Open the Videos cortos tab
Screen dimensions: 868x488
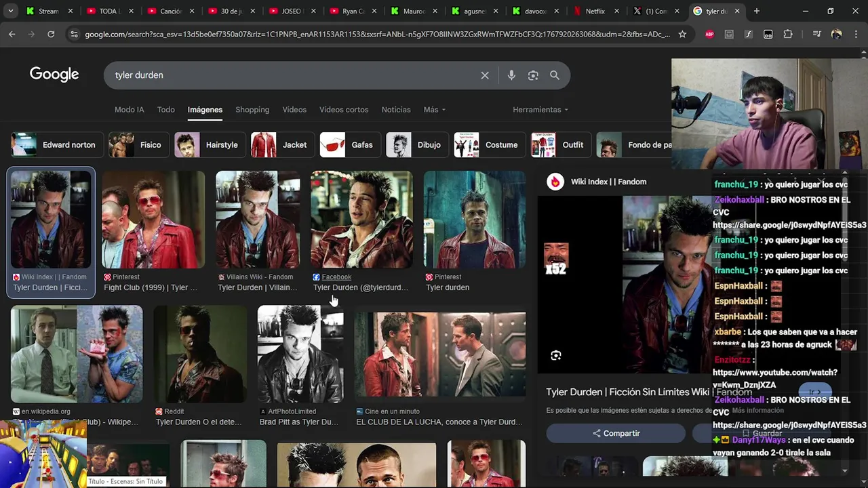(x=344, y=110)
